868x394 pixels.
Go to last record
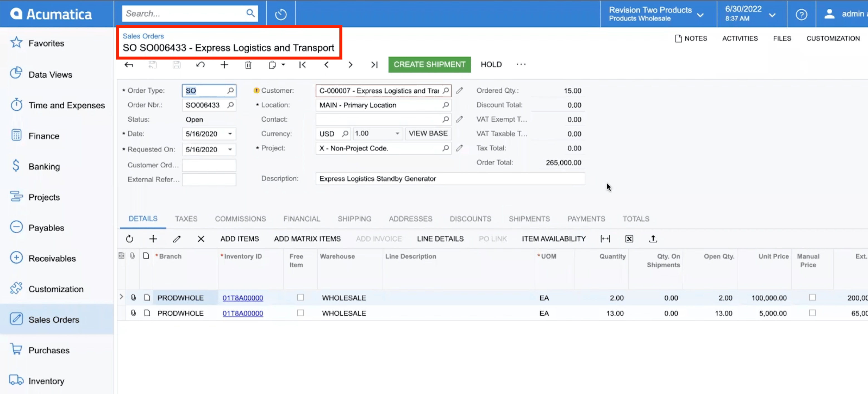(374, 65)
